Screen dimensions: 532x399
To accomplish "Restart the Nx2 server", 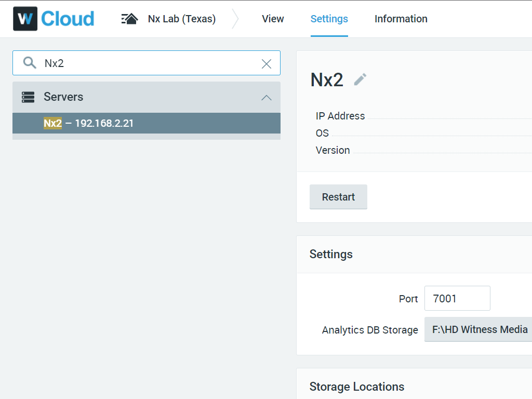I will pyautogui.click(x=338, y=197).
